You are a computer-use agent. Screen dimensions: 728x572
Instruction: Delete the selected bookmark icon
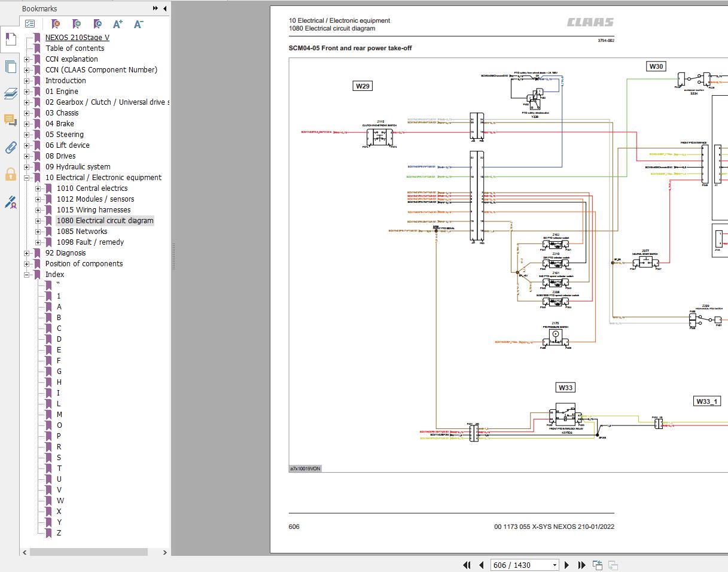coord(56,24)
